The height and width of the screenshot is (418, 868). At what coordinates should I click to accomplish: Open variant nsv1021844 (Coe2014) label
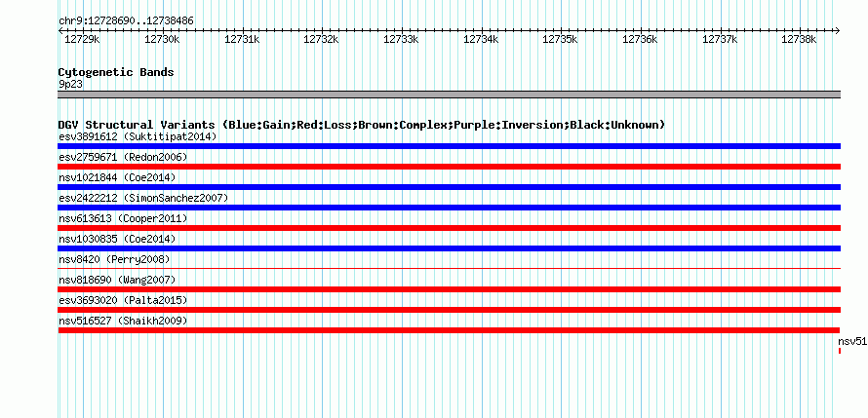117,177
